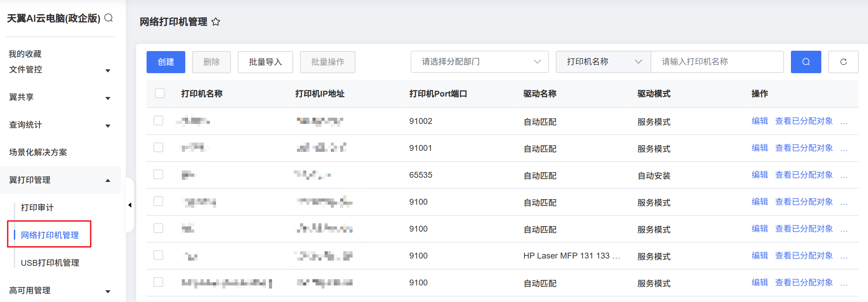Focus the 请输入打印机名称 search field
Image resolution: width=868 pixels, height=302 pixels.
tap(717, 62)
